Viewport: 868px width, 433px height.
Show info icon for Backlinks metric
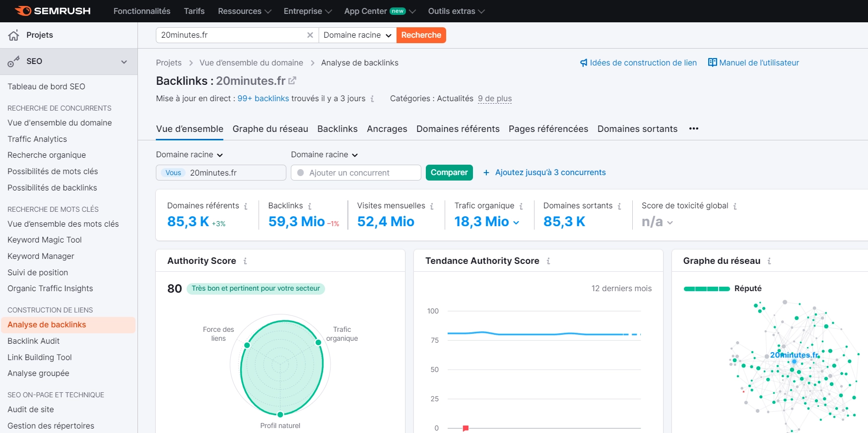point(310,206)
